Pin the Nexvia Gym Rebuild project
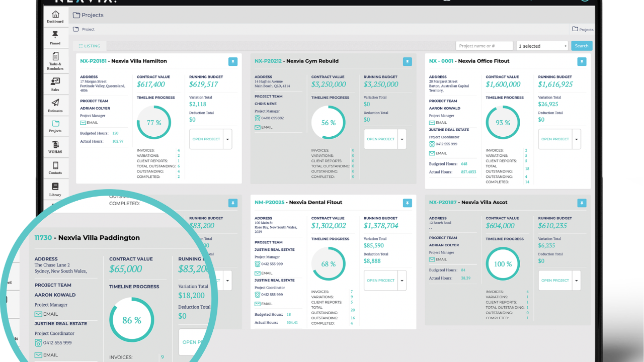Viewport: 644px width, 362px height. click(x=407, y=61)
